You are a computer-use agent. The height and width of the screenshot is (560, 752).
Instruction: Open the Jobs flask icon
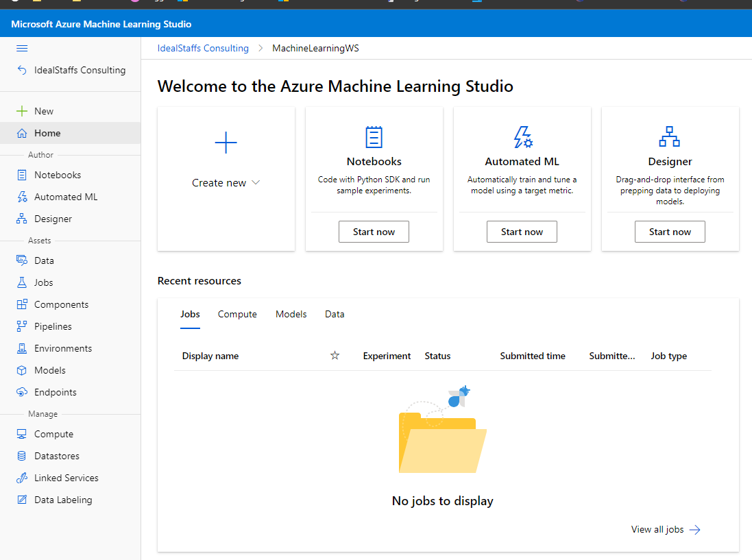[x=22, y=282]
